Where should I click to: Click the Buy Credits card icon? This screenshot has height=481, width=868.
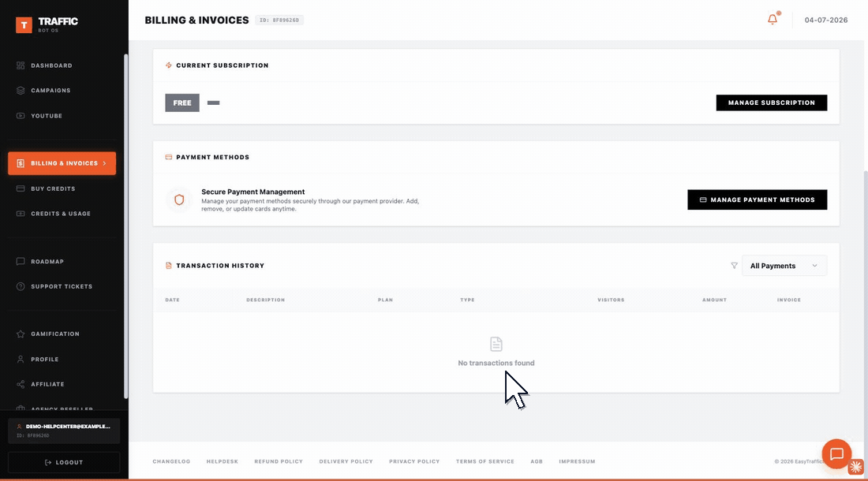[x=21, y=188]
